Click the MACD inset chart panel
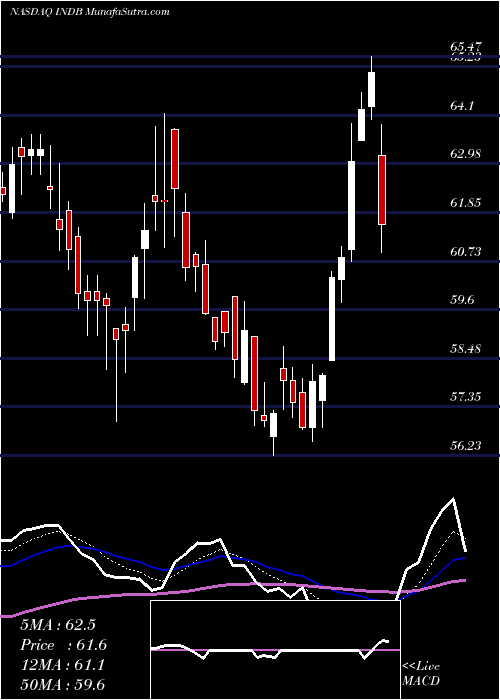 tap(275, 650)
